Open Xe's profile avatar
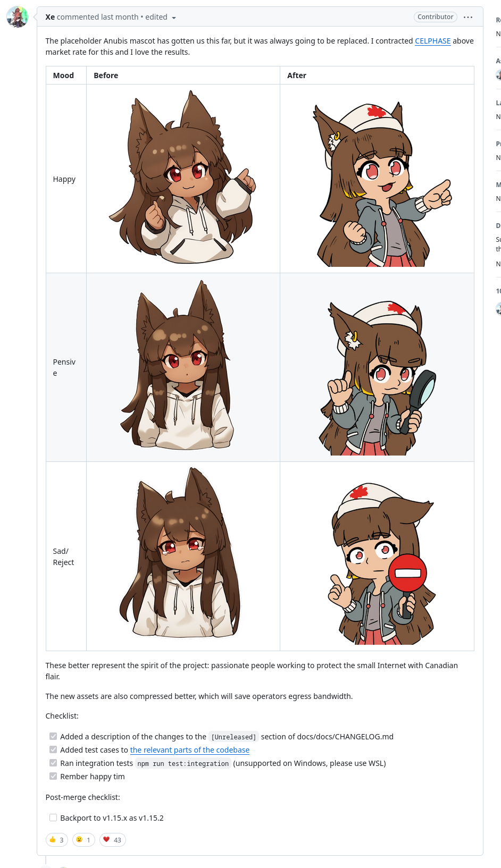The image size is (501, 868). coord(17,17)
